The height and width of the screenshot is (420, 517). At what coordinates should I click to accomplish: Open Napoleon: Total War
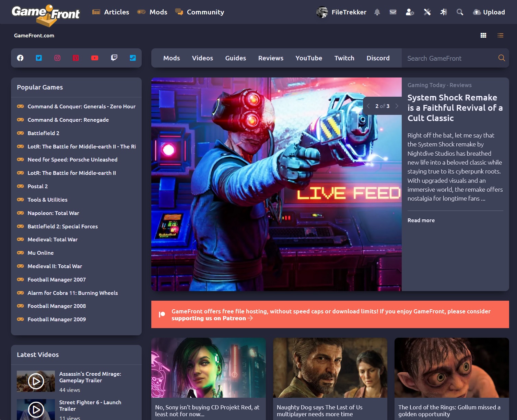tap(53, 213)
